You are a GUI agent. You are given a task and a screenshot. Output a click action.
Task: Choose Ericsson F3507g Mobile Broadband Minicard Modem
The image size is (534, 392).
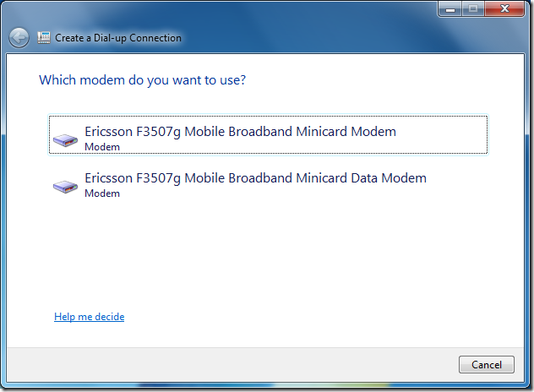[x=268, y=135]
